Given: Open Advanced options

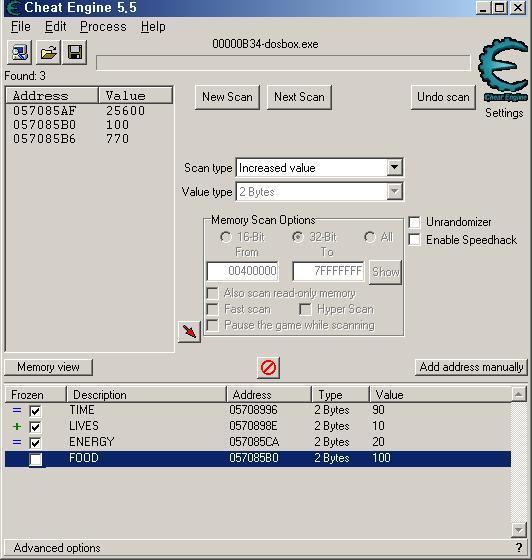Looking at the screenshot, I should 57,548.
